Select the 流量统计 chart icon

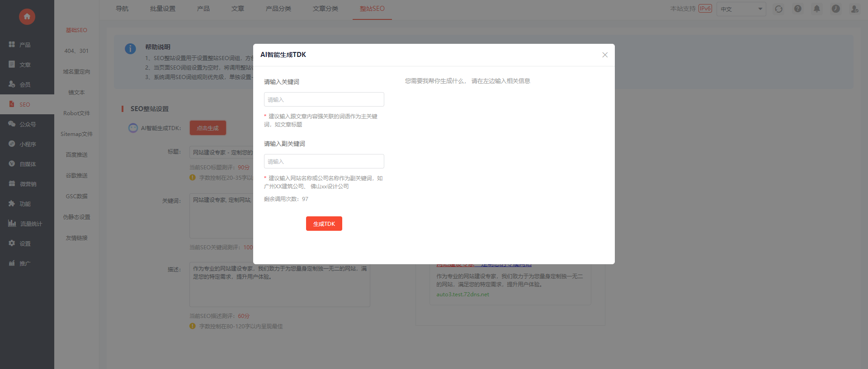(12, 223)
